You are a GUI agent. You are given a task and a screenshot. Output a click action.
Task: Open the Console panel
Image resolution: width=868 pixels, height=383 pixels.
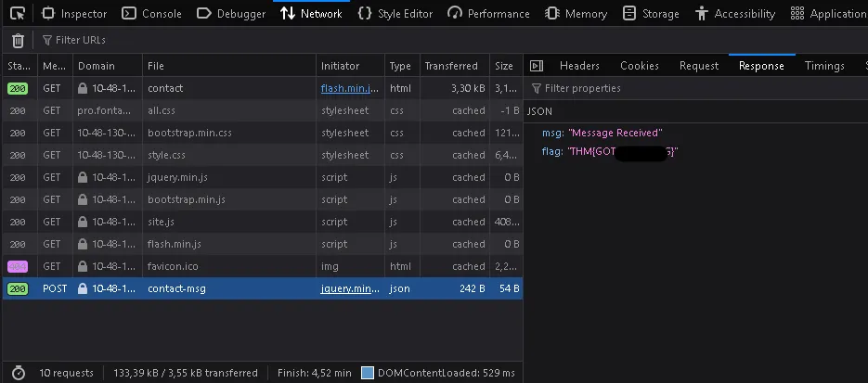151,13
